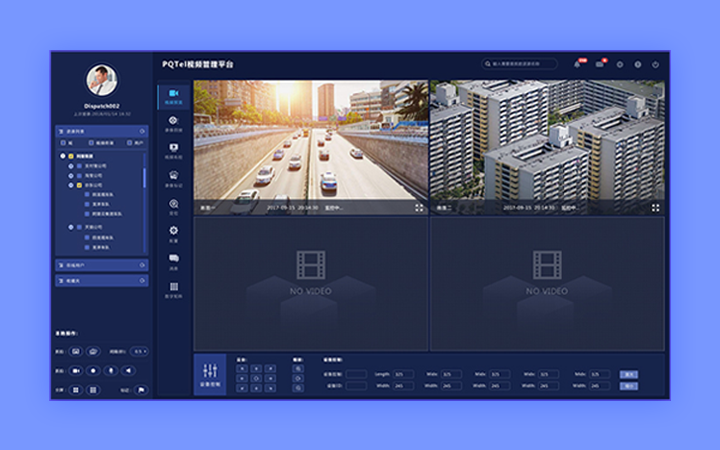
Task: Check the second child node under the root
Action: click(x=79, y=175)
